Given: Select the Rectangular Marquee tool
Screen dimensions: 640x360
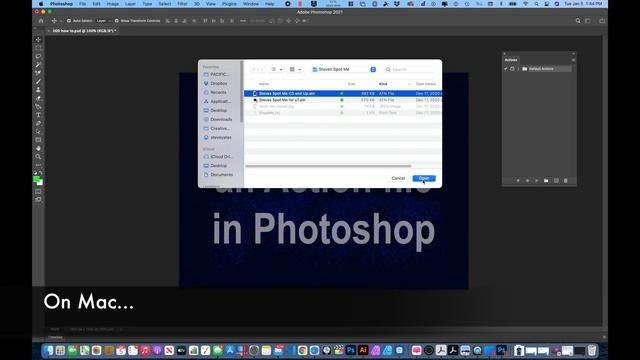Looking at the screenshot, I should pos(38,48).
